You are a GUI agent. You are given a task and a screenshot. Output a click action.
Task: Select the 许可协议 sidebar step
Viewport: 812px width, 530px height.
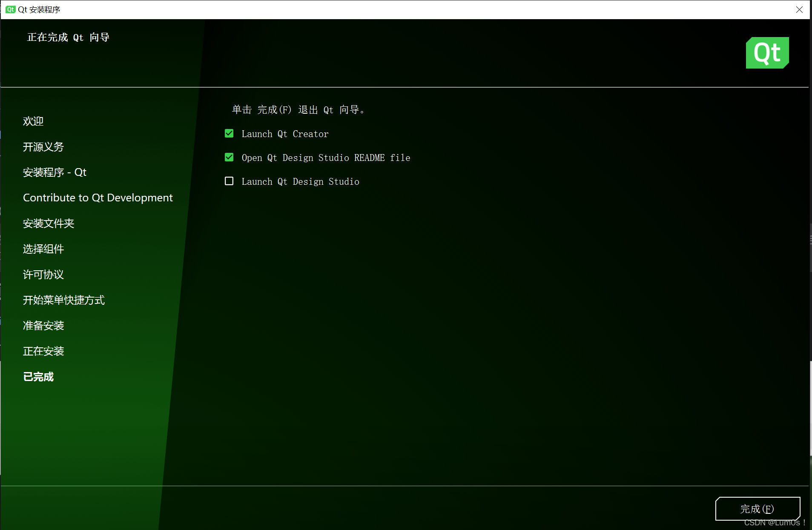pos(43,275)
